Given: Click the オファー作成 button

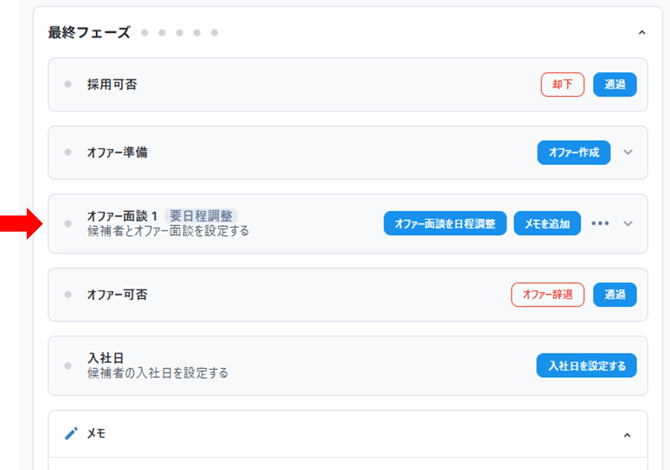Looking at the screenshot, I should point(574,153).
